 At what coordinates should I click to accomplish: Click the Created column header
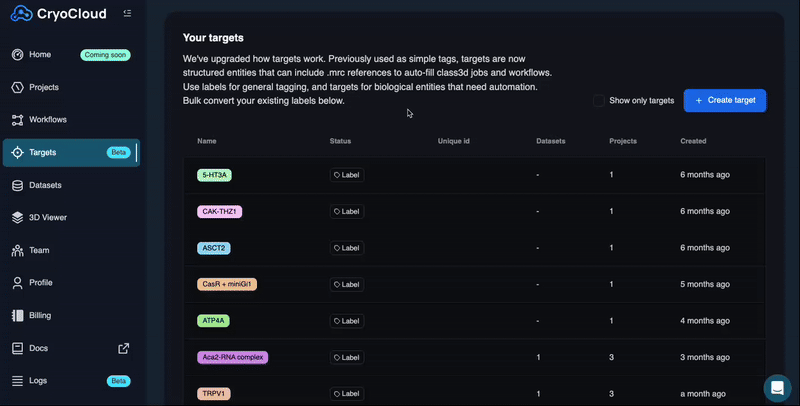tap(693, 141)
